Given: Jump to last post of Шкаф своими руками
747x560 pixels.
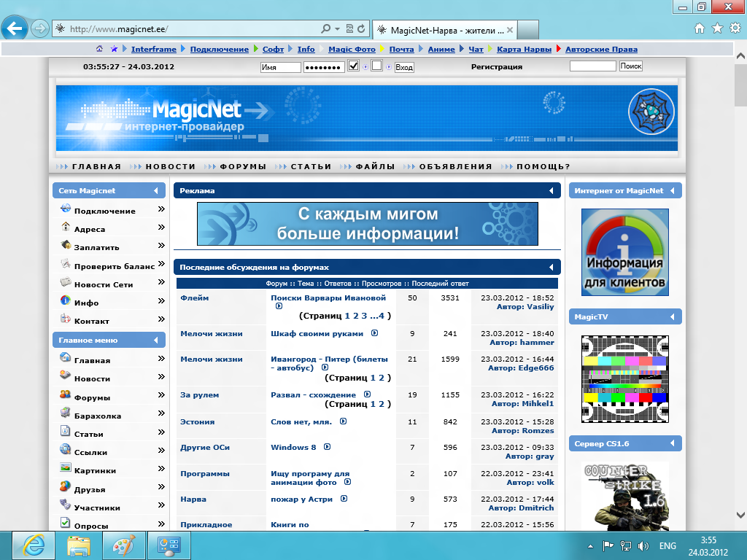Looking at the screenshot, I should coord(375,332).
